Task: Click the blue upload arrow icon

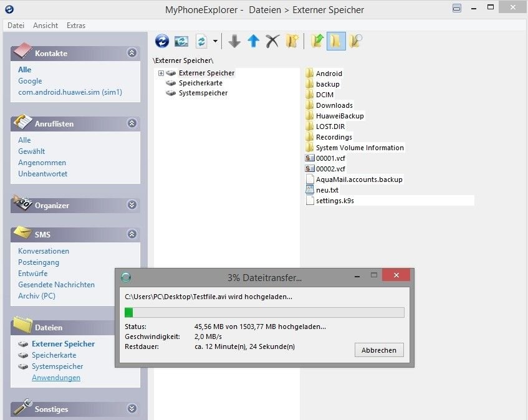Action: coord(253,41)
